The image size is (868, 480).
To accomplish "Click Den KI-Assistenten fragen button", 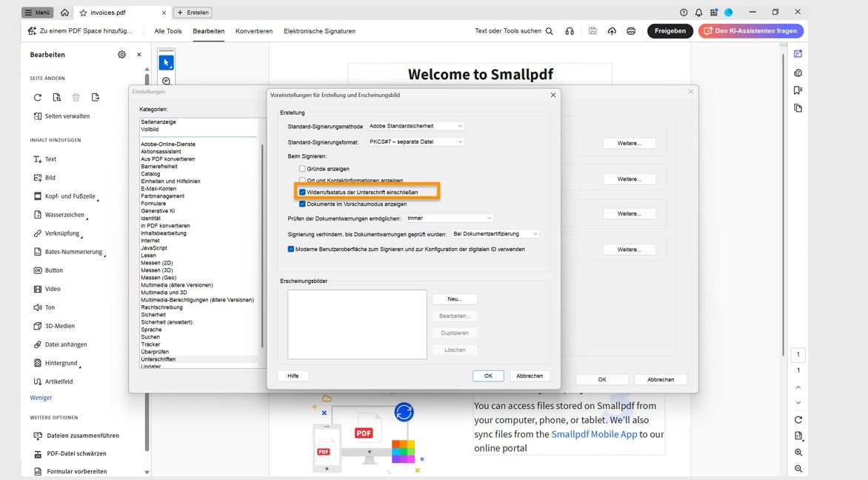I will 751,31.
